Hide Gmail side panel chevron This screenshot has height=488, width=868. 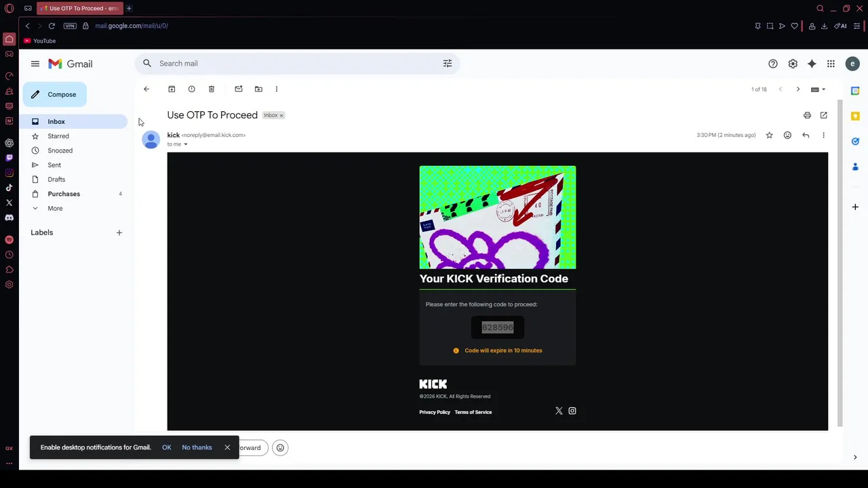[x=855, y=457]
